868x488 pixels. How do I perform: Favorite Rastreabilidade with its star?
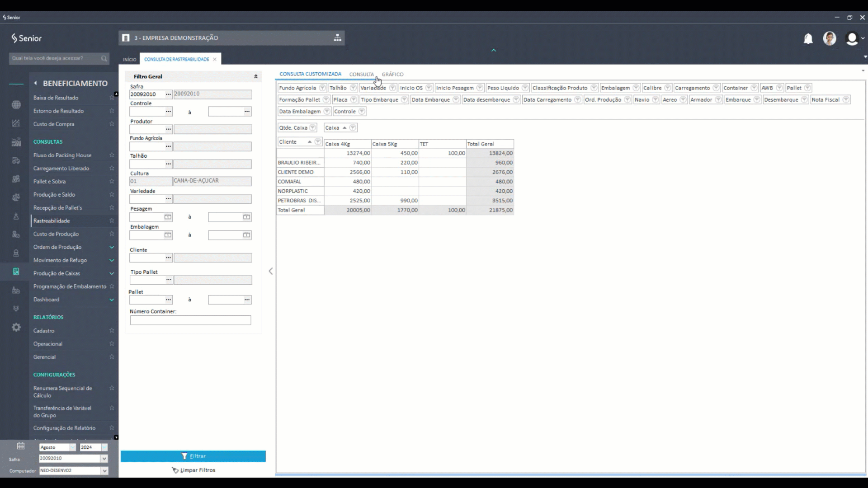pos(112,221)
